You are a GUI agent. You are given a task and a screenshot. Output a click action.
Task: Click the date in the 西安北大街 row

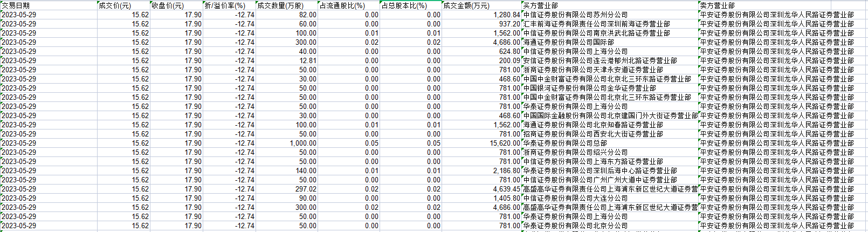pos(49,134)
